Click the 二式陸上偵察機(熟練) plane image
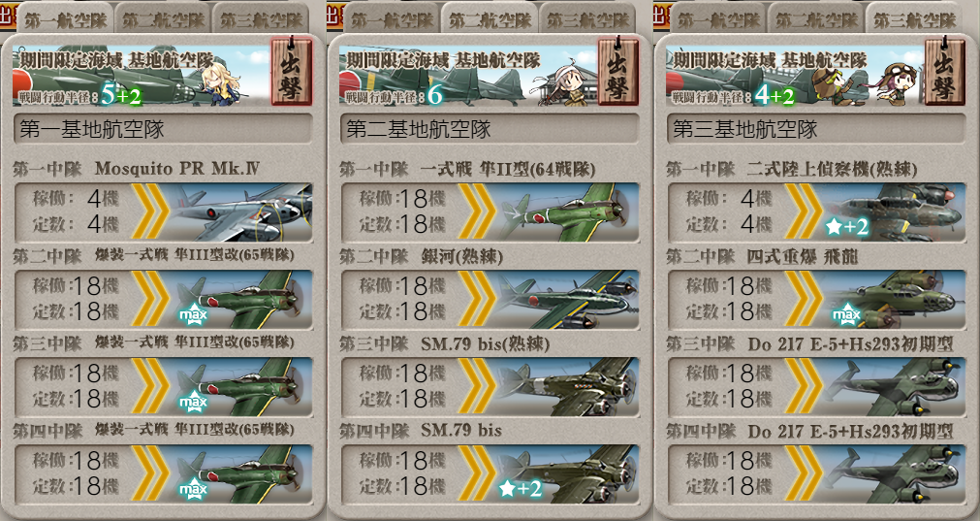The image size is (980, 521). pos(895,212)
